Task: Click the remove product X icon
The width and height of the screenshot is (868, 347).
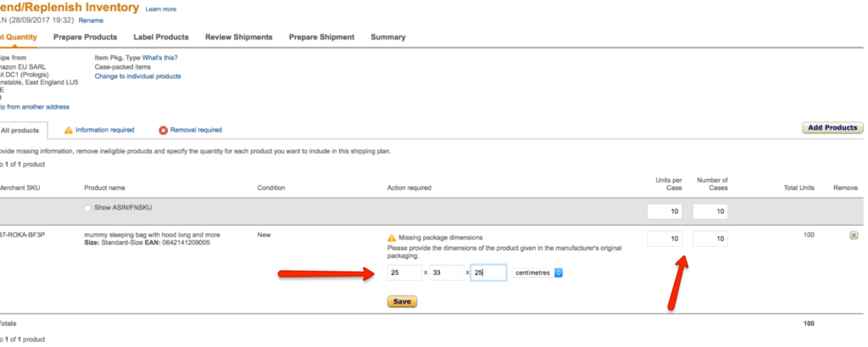Action: 854,236
